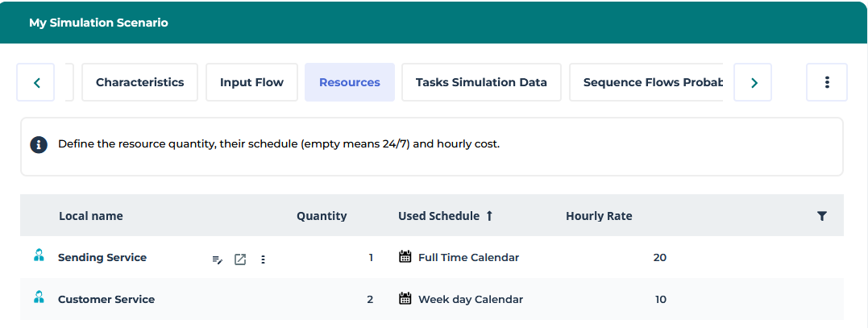Click the Customer Service resource person icon

[x=38, y=297]
